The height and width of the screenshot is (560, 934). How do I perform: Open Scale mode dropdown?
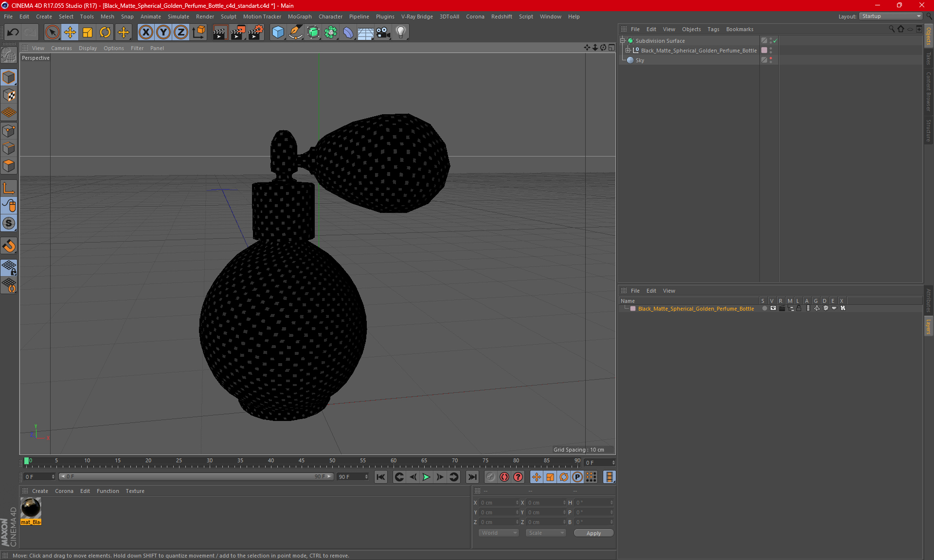(546, 533)
